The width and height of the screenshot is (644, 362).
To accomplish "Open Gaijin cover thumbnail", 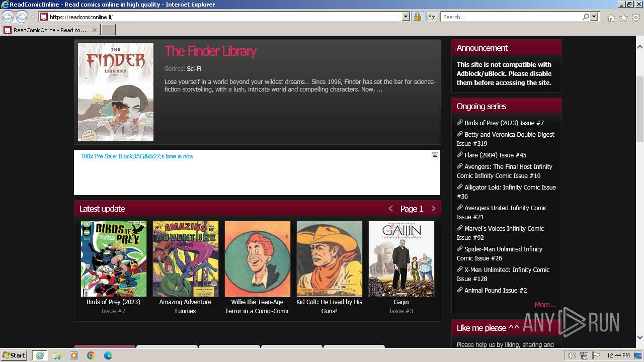I will tap(401, 259).
